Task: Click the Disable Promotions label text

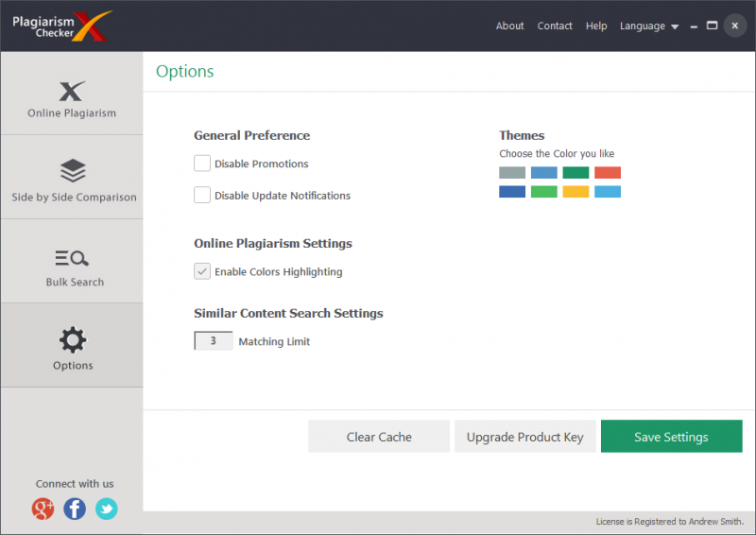Action: [262, 164]
